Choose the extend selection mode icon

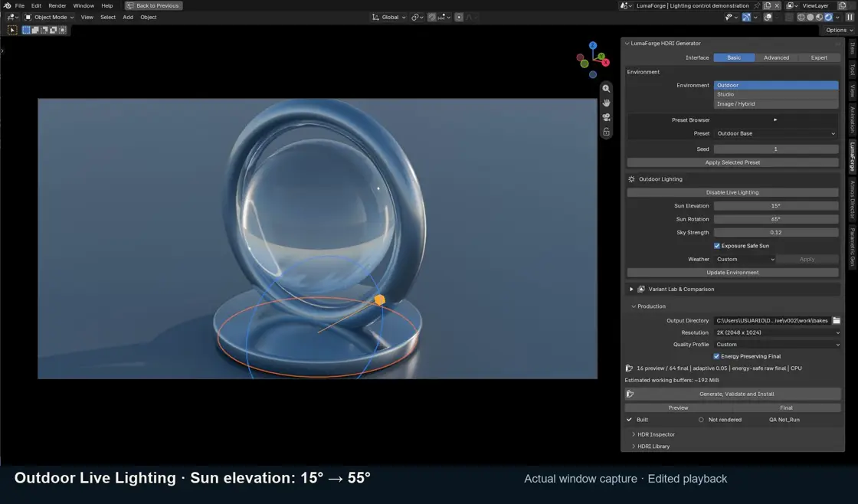(35, 30)
